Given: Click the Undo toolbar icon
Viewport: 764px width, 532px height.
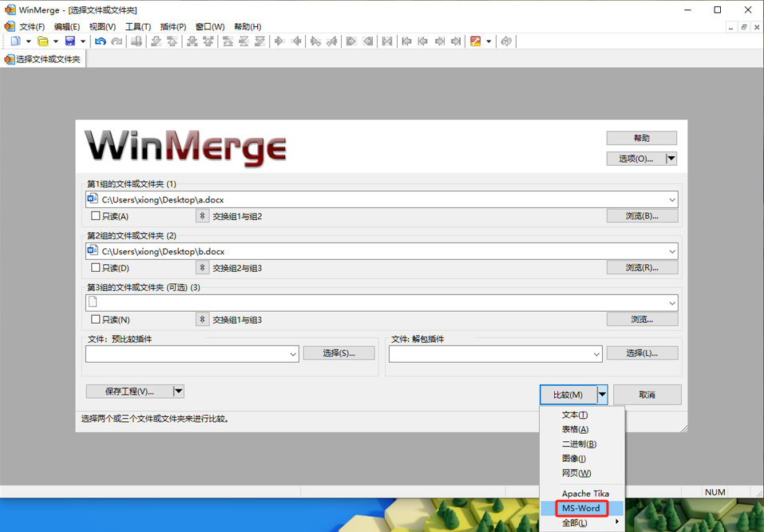Looking at the screenshot, I should click(x=101, y=41).
